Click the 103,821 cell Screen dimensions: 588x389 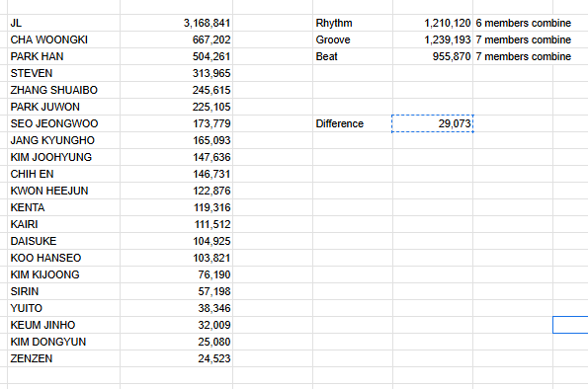tap(176, 258)
